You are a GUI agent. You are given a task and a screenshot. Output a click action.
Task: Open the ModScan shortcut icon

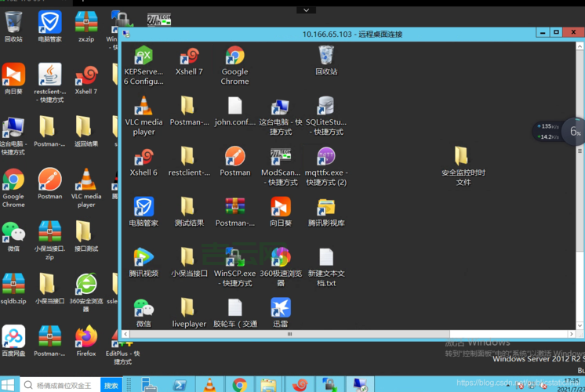point(280,157)
